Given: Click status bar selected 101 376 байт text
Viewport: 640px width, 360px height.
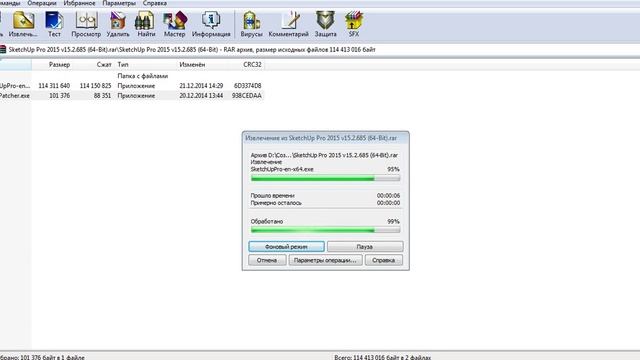Looking at the screenshot, I should point(42,357).
